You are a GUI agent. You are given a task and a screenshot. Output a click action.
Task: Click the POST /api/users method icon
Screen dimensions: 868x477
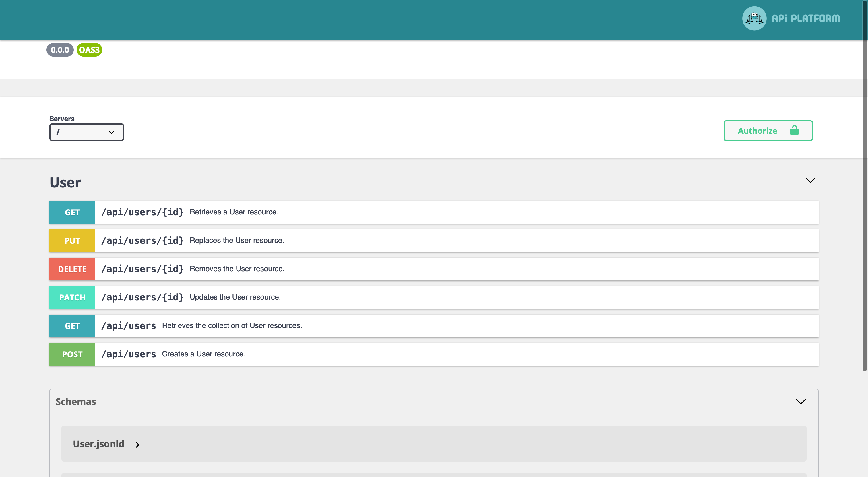point(72,354)
